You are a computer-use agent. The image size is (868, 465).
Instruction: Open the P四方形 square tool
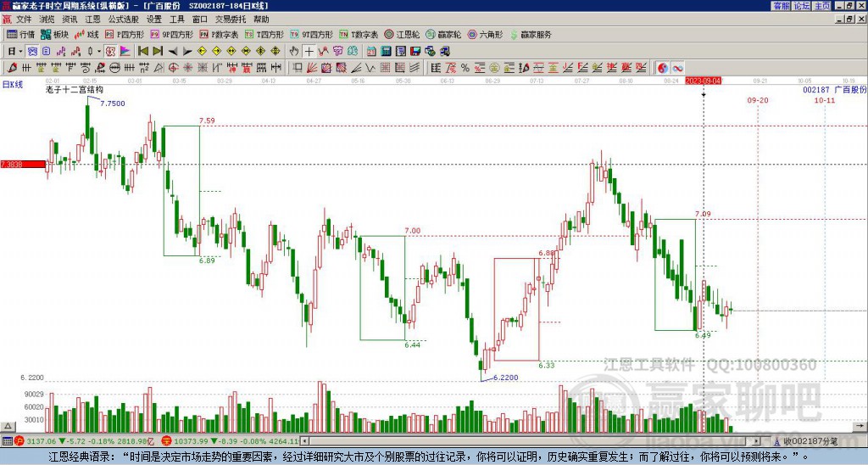pyautogui.click(x=125, y=34)
